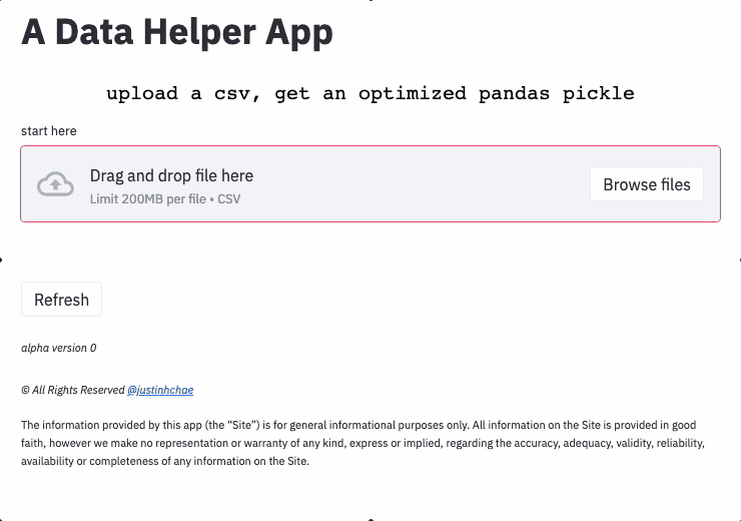
Task: Hit the Refresh button
Action: (61, 299)
